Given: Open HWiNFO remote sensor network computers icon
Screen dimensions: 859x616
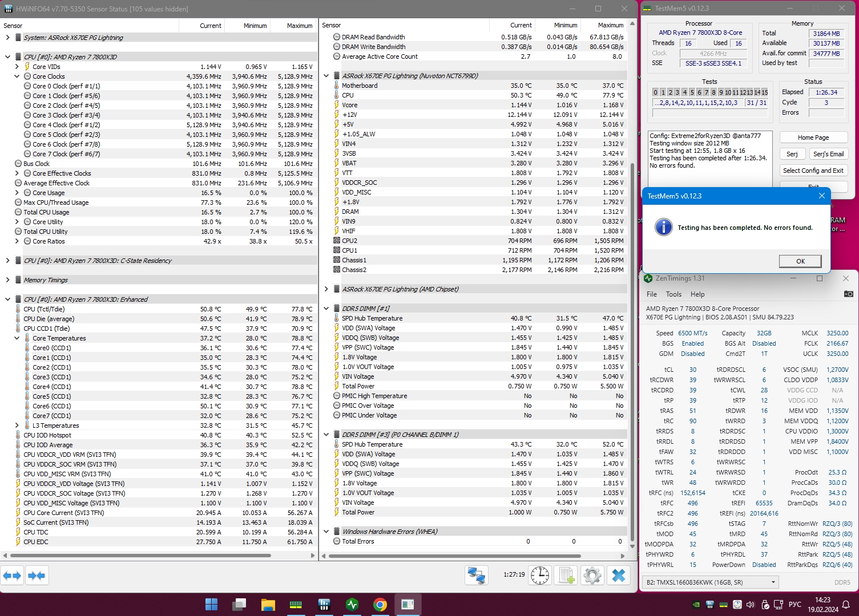Looking at the screenshot, I should click(x=477, y=576).
